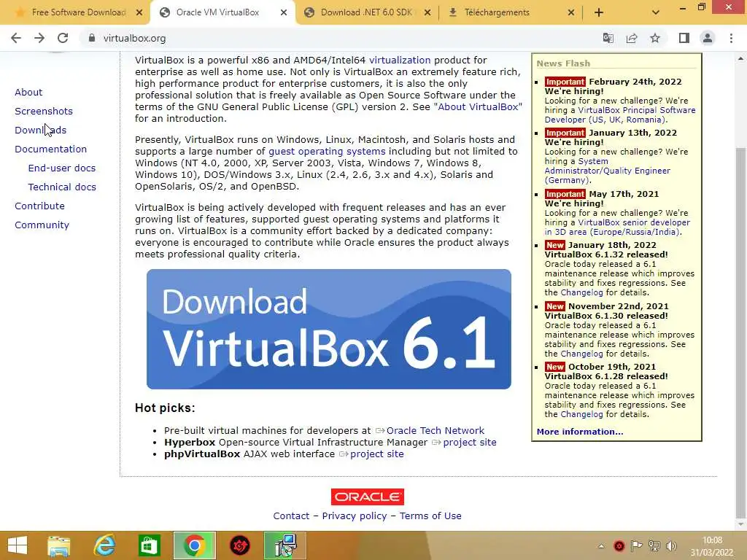Show hidden system tray icons
Screen dimensions: 747x560
click(x=601, y=546)
